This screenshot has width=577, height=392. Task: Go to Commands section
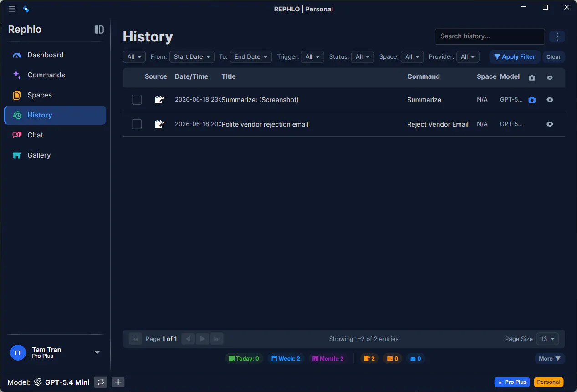click(x=55, y=75)
